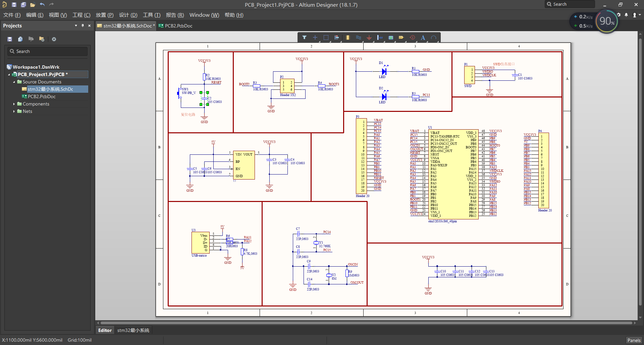
Task: Select the GND power port tool
Action: tap(369, 38)
